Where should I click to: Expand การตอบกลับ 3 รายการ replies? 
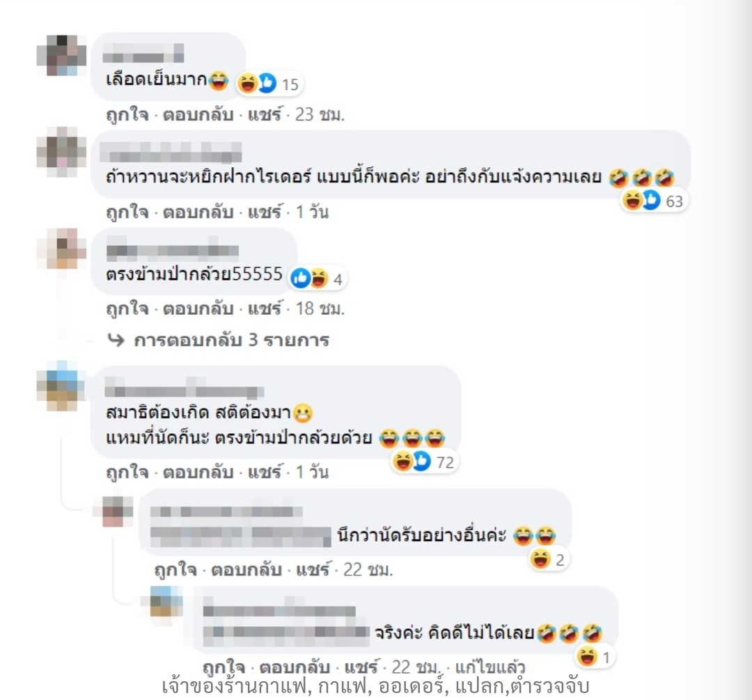coord(232,340)
